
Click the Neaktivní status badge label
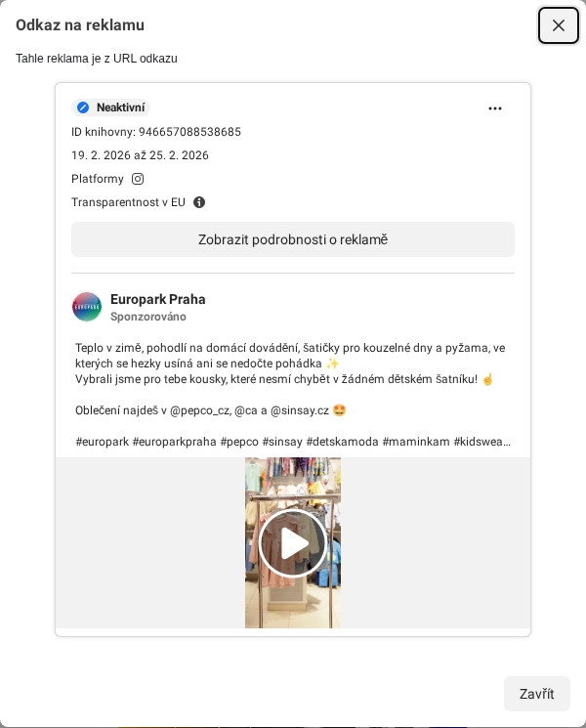point(121,107)
